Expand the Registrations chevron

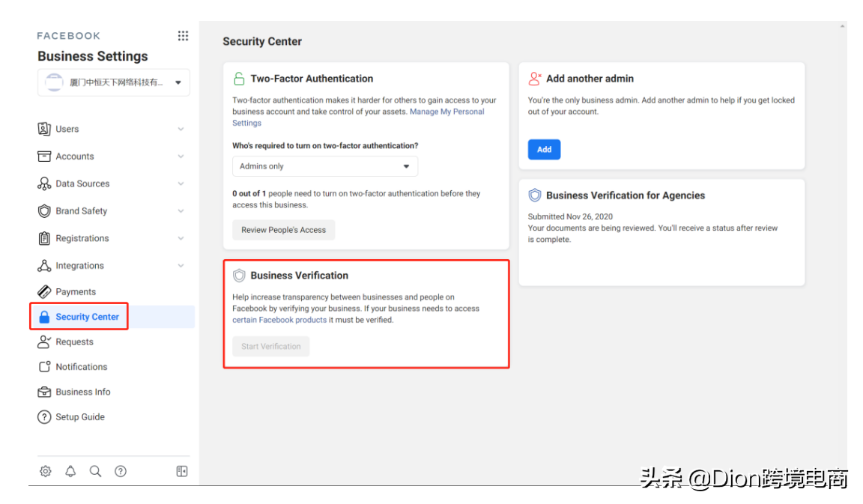pos(181,238)
